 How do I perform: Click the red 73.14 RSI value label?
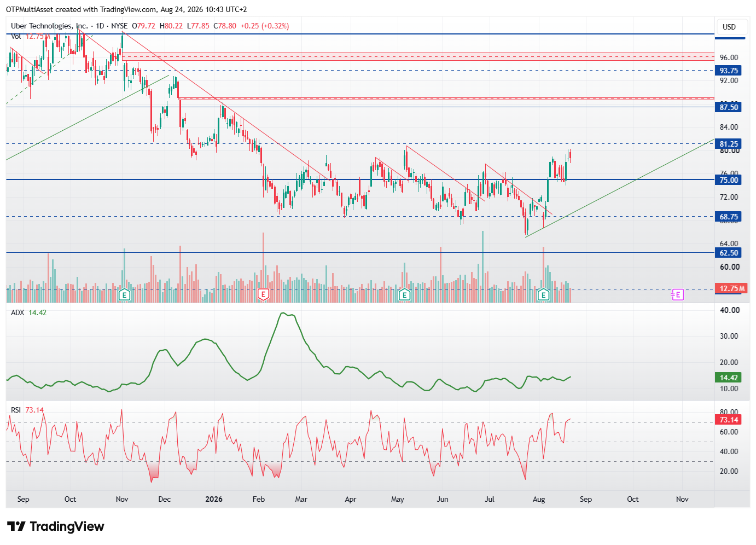[729, 420]
